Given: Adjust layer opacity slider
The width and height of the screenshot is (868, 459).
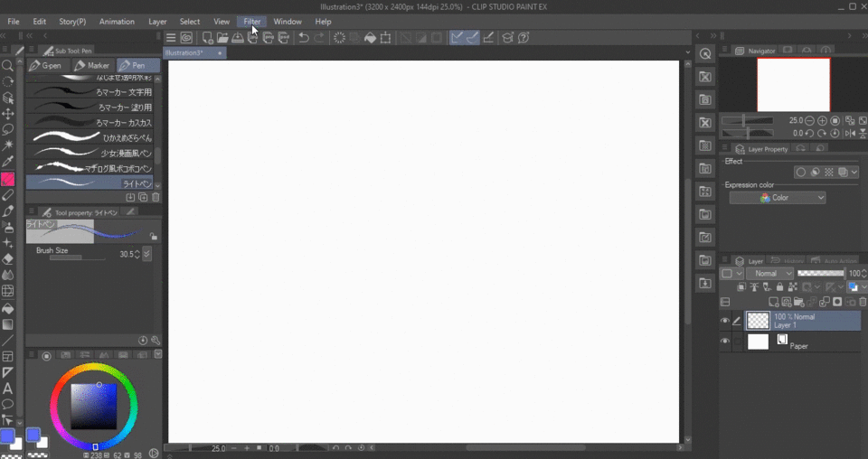Looking at the screenshot, I should [821, 273].
